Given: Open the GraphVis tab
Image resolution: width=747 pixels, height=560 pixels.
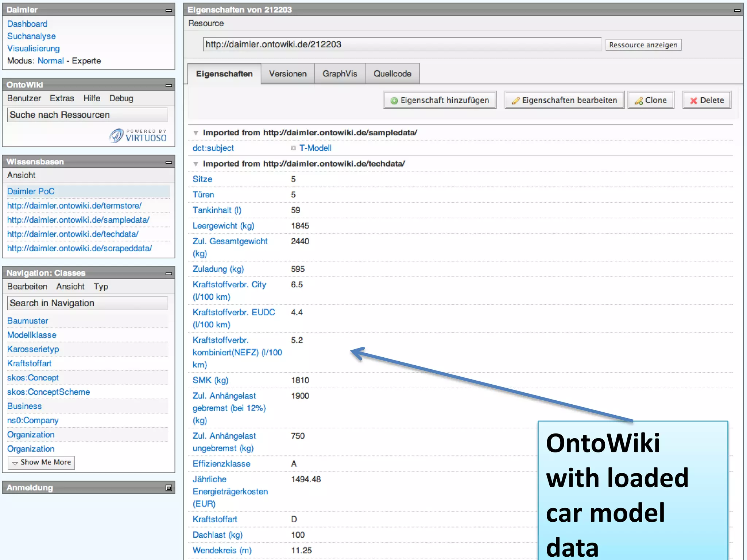Looking at the screenshot, I should 340,74.
